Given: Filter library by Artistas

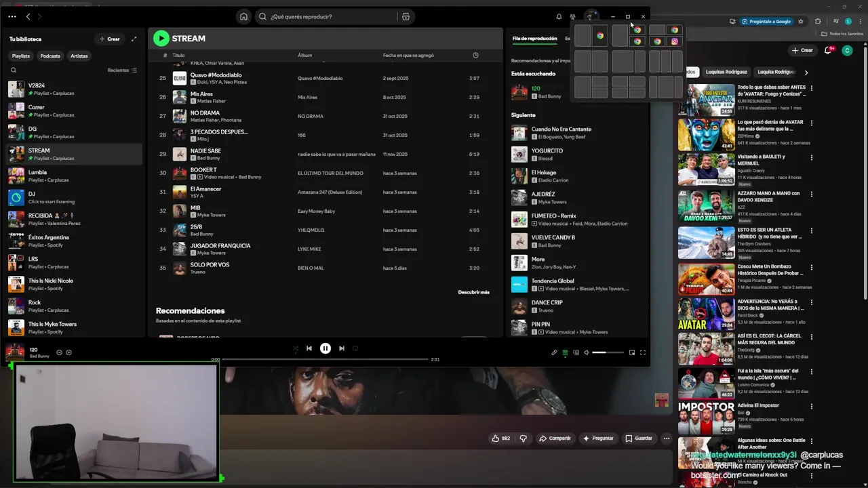Looking at the screenshot, I should [x=79, y=56].
